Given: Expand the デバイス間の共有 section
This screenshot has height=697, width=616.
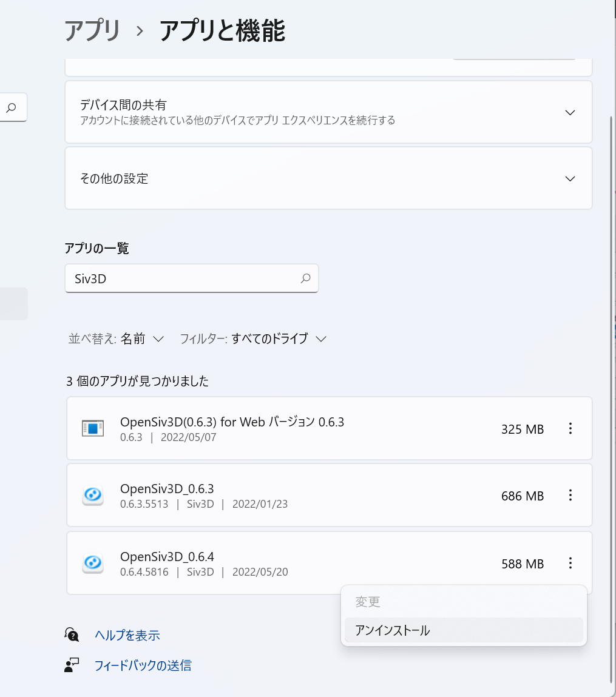Looking at the screenshot, I should coord(569,113).
